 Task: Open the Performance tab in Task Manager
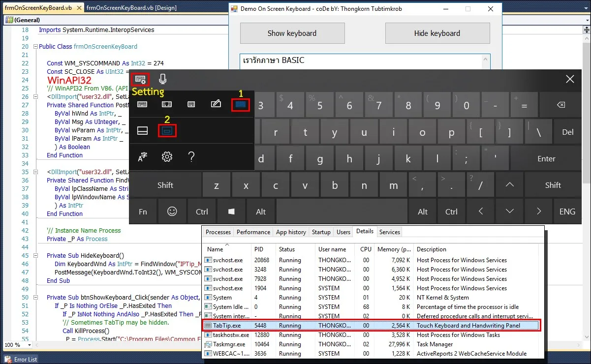[253, 232]
